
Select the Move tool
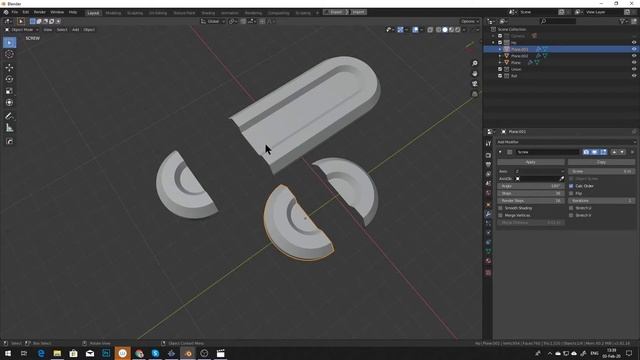tap(9, 67)
